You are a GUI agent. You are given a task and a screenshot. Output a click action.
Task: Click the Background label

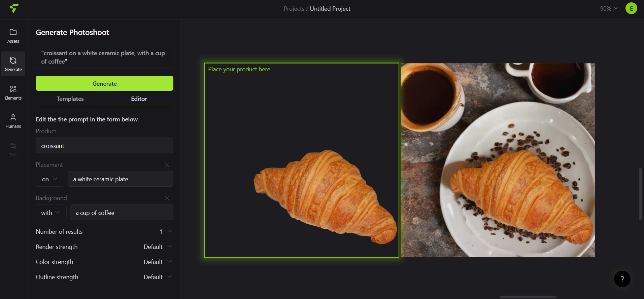tap(51, 198)
